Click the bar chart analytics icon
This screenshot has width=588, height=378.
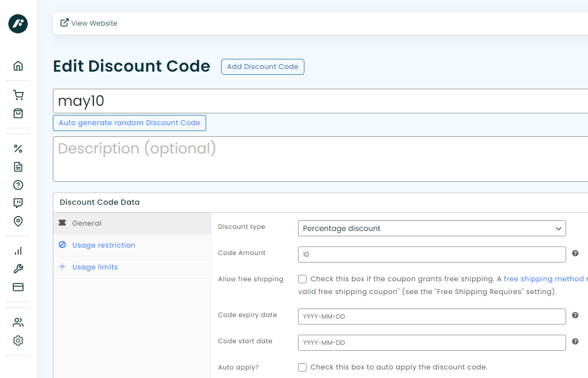[18, 251]
